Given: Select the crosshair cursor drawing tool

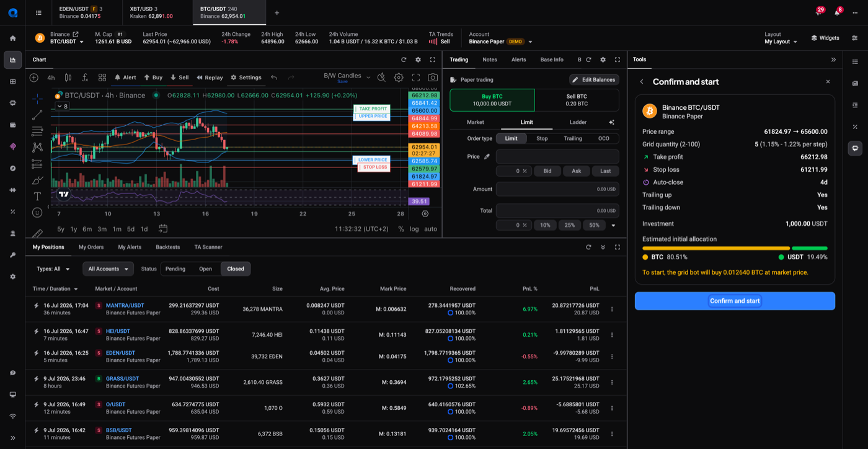Looking at the screenshot, I should [37, 98].
